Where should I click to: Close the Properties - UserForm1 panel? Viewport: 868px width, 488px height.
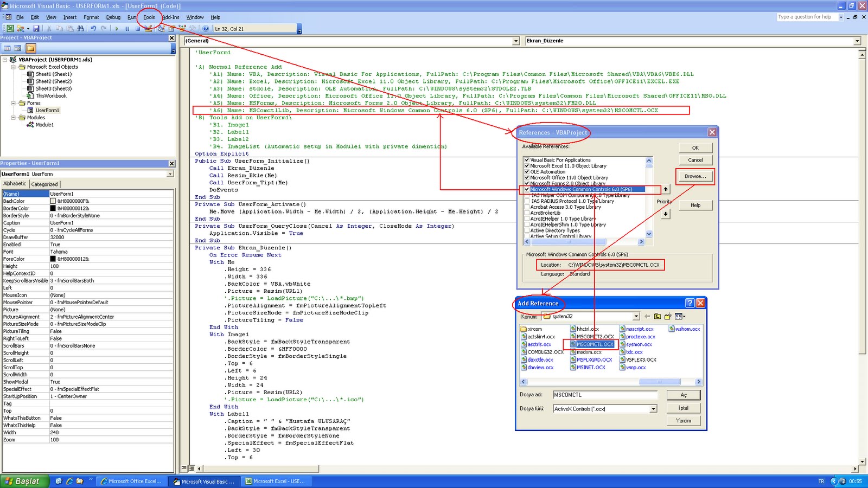click(172, 163)
